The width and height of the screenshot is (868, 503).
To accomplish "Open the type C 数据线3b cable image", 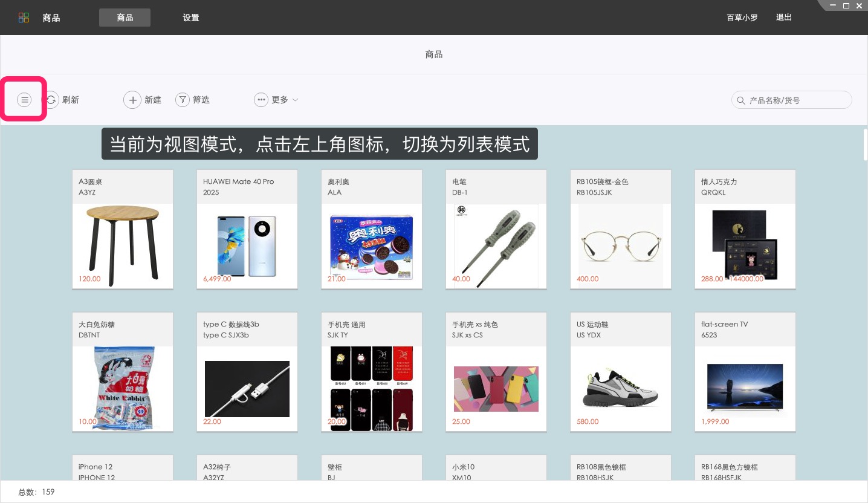I will (x=247, y=389).
